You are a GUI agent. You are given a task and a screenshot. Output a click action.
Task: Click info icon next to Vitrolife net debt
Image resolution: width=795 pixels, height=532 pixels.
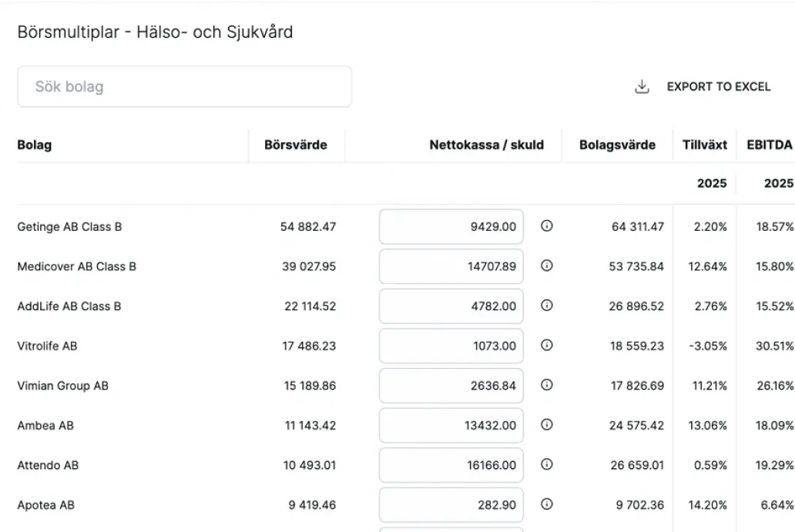[x=547, y=346]
